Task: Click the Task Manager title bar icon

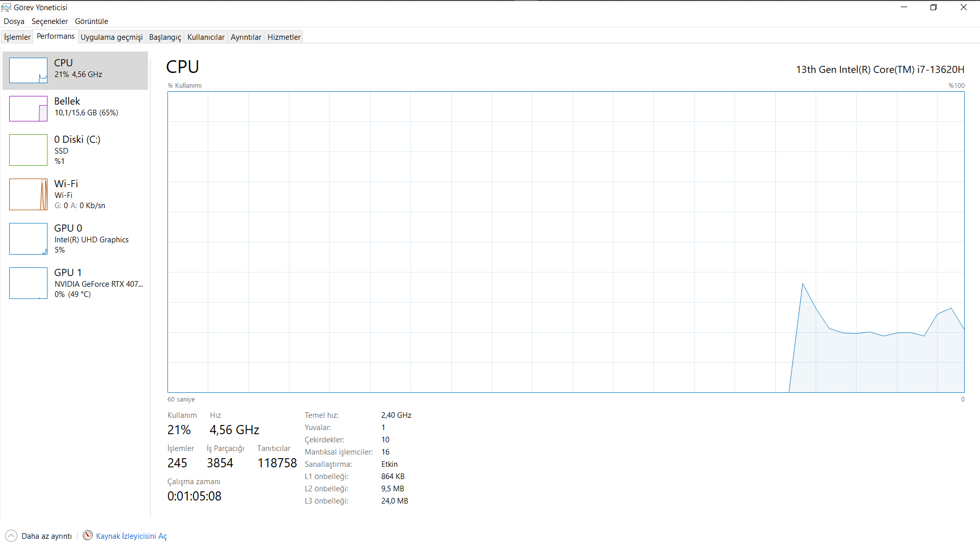Action: pos(6,7)
